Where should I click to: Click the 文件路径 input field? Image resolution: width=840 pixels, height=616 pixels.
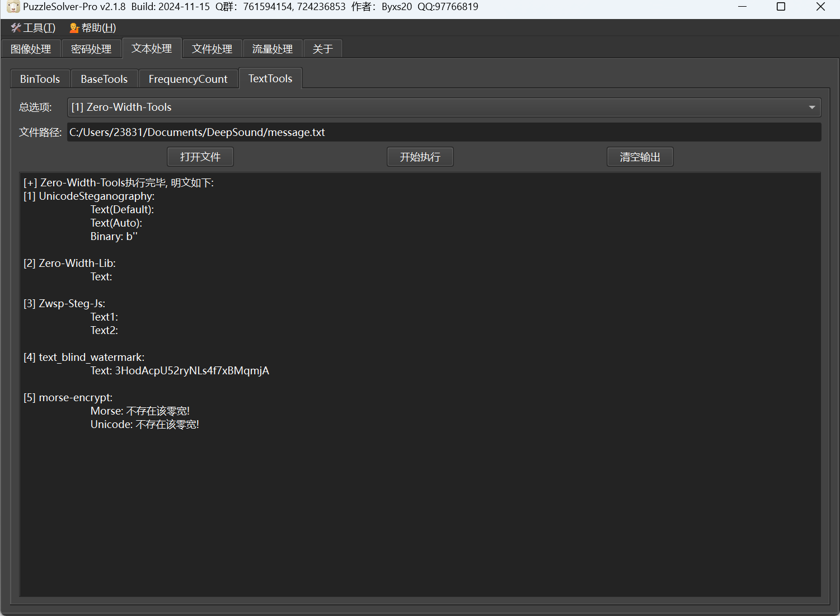pos(444,133)
